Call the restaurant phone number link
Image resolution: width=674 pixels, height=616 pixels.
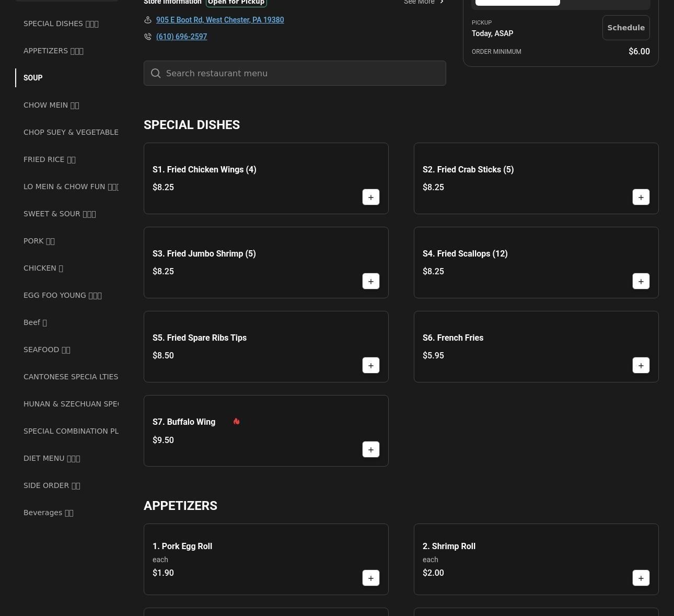tap(181, 37)
